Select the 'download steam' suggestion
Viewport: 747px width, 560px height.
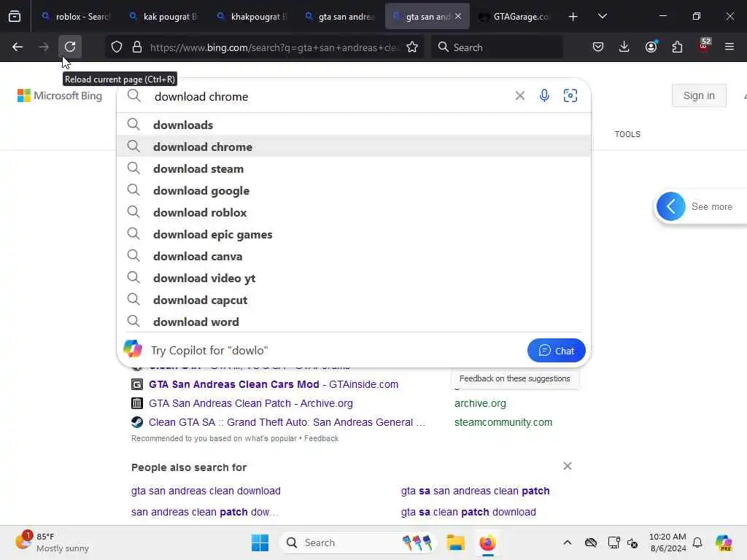click(354, 168)
